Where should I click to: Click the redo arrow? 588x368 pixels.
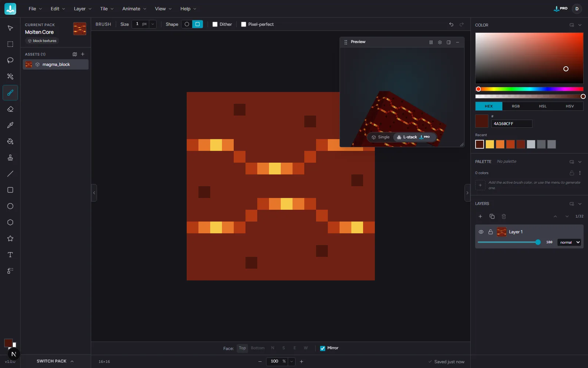point(462,24)
